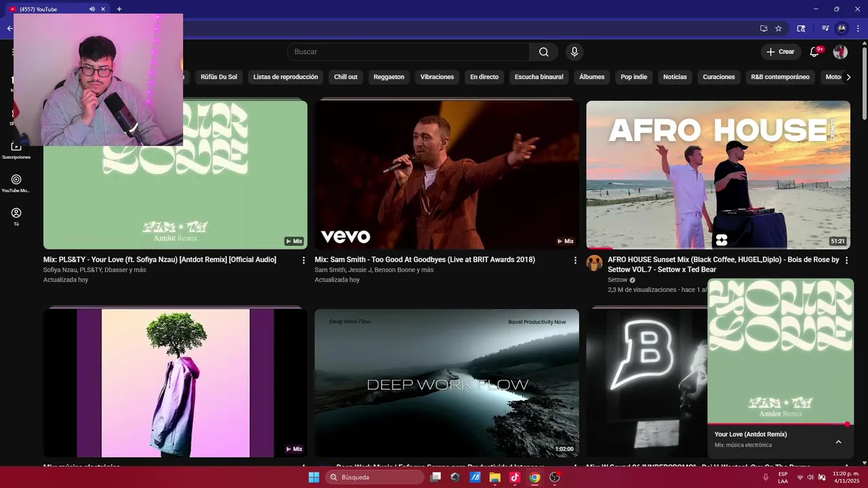Open the Sam Smith vevo thumbnail
Viewport: 868px width, 488px height.
[x=447, y=175]
